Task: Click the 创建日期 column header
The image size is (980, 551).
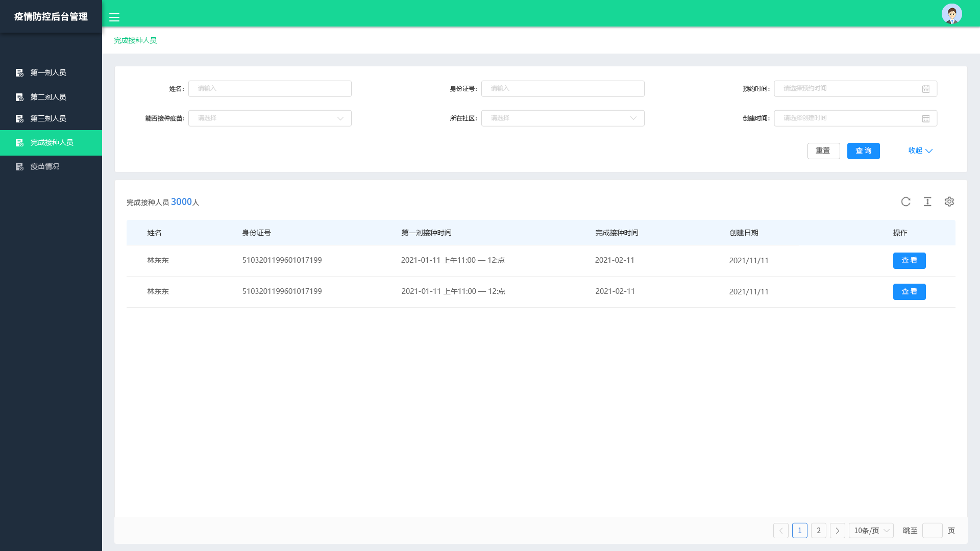Action: click(x=744, y=233)
